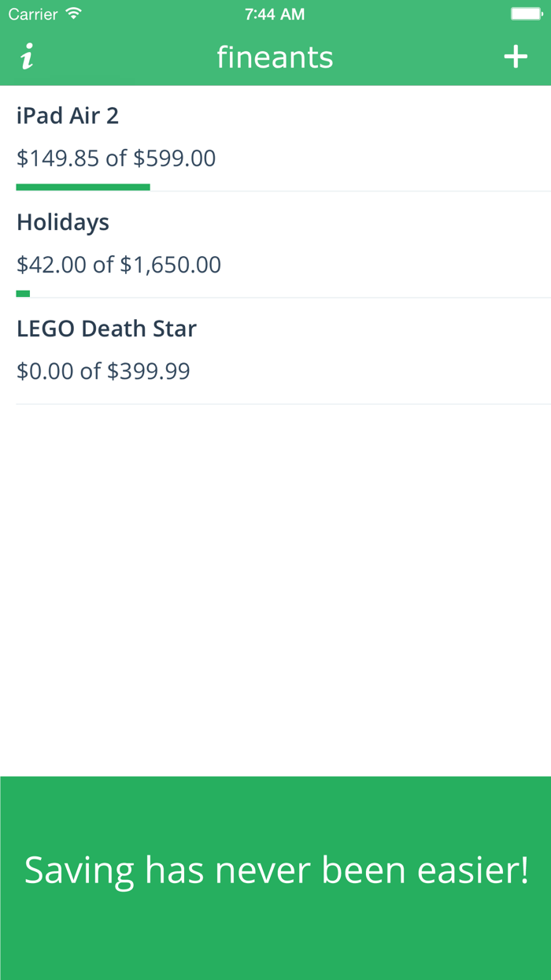This screenshot has height=980, width=551.
Task: Open the iPad Air 2 goal title
Action: (68, 116)
